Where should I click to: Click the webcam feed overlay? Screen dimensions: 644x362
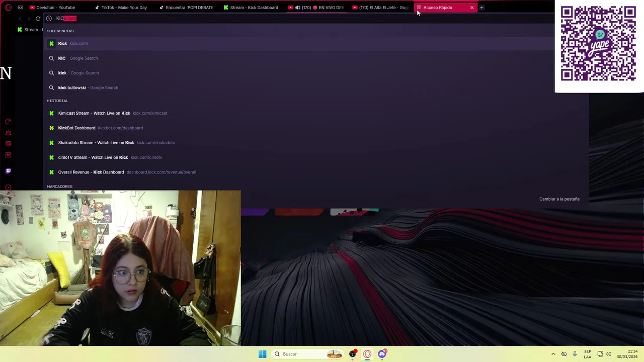[120, 268]
